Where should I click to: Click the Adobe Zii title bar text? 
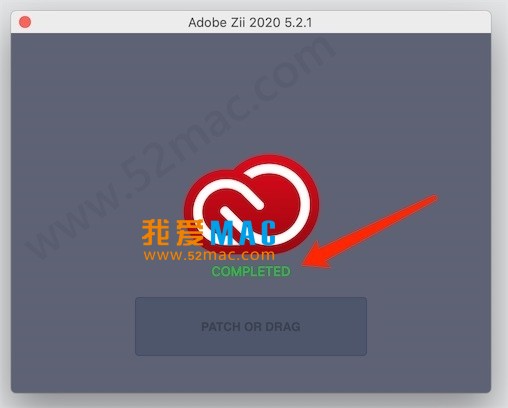coord(250,23)
